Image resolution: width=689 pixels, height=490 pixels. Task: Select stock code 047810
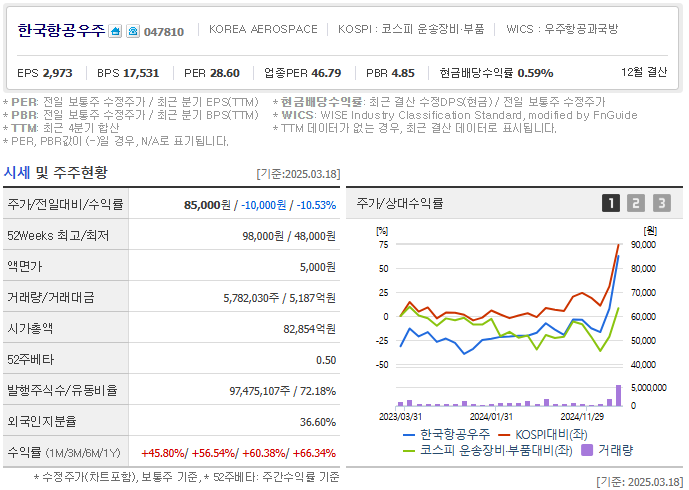tap(164, 32)
